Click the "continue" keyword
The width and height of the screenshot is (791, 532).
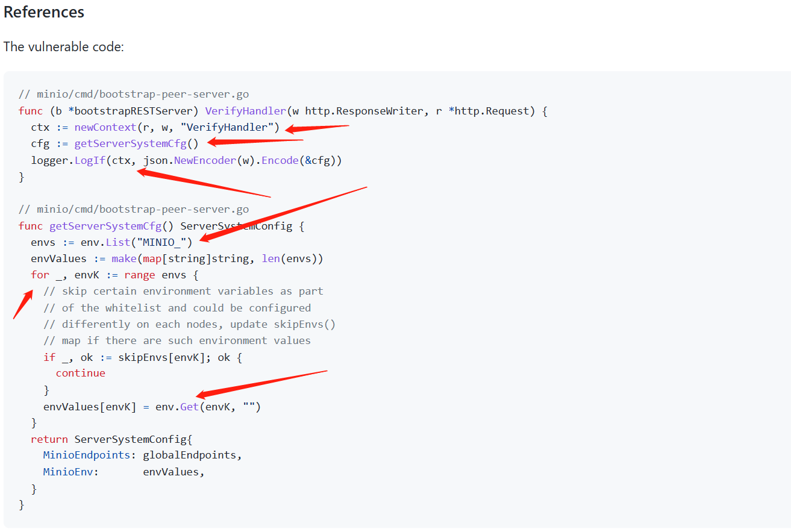click(x=81, y=373)
